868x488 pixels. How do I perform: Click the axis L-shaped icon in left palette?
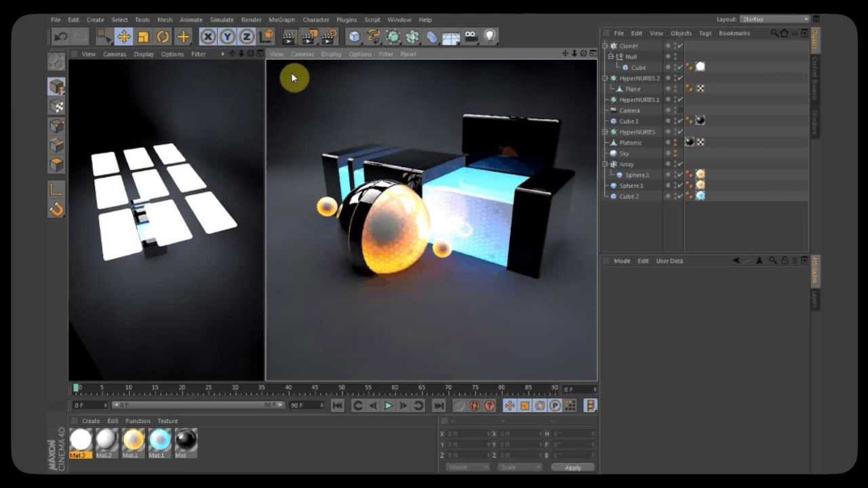coord(56,190)
